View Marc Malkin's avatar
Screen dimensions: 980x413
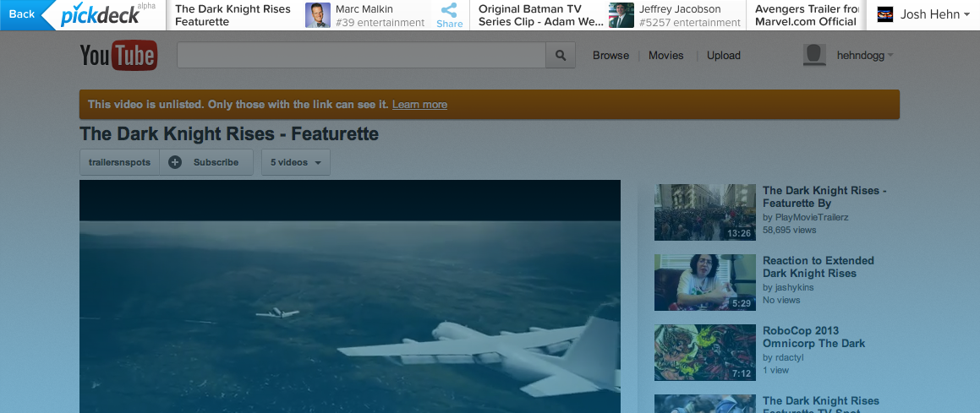(317, 15)
